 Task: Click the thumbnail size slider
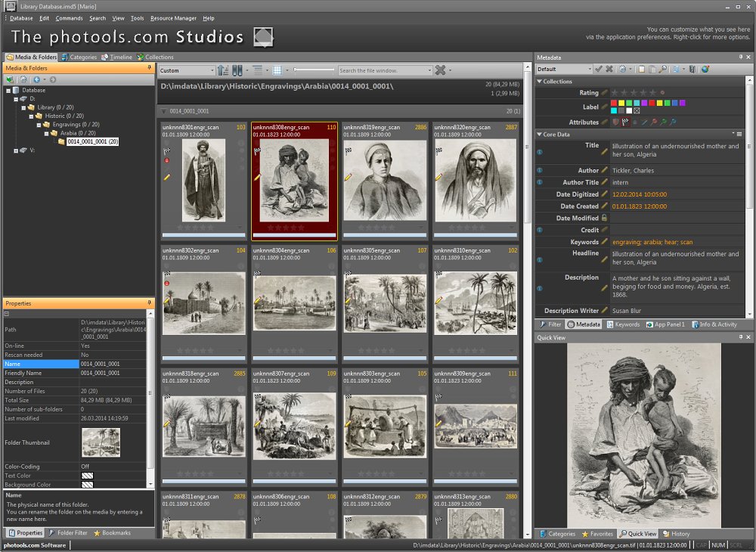314,70
